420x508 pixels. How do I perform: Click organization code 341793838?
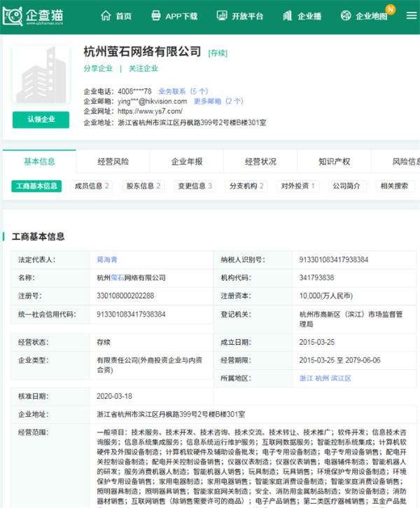(x=316, y=277)
